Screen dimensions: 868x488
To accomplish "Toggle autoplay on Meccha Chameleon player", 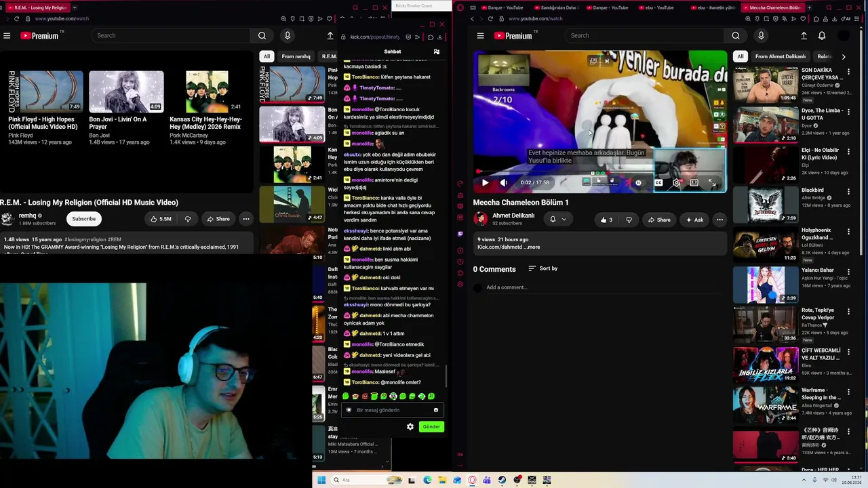I will (x=637, y=182).
